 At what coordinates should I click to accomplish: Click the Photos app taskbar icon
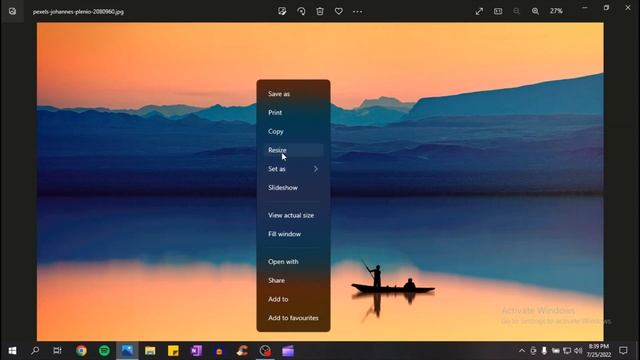127,351
